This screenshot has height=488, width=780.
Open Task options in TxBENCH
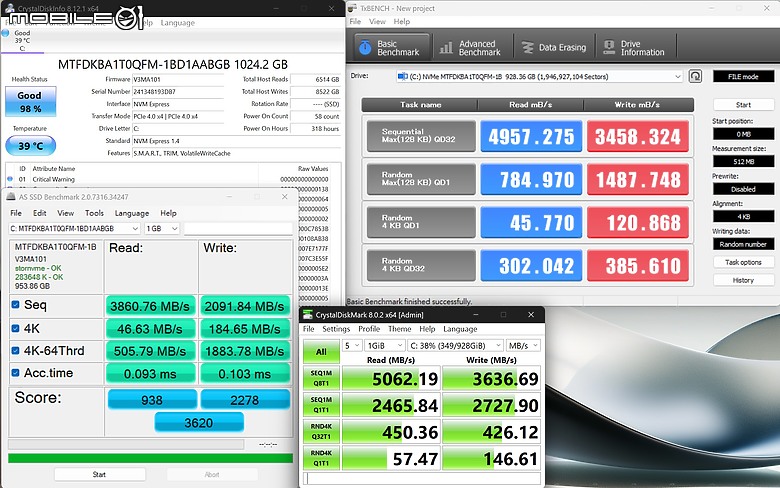[x=743, y=262]
